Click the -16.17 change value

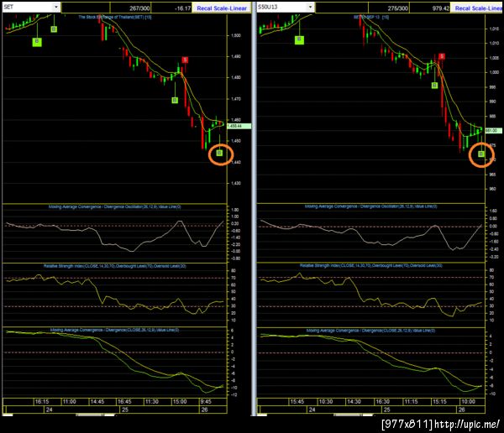point(182,8)
